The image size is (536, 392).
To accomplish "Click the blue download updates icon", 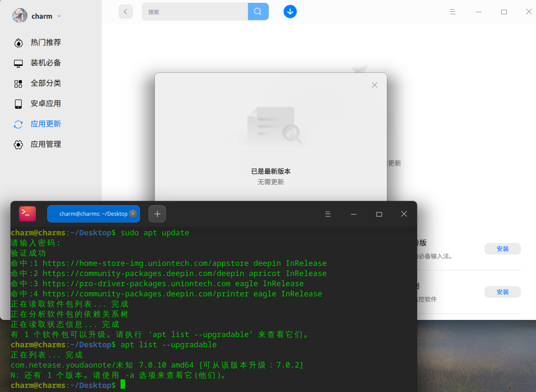I will click(290, 11).
